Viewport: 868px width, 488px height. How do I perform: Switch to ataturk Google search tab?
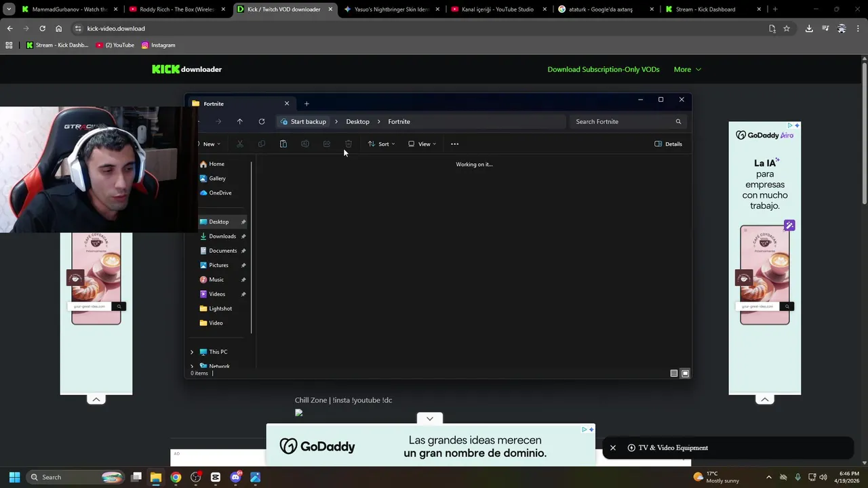click(x=606, y=9)
